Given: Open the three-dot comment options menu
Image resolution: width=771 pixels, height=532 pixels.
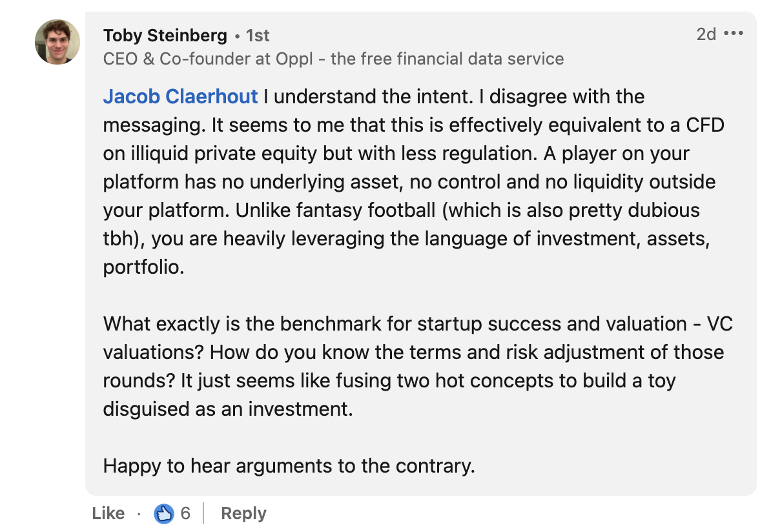Looking at the screenshot, I should tap(733, 34).
